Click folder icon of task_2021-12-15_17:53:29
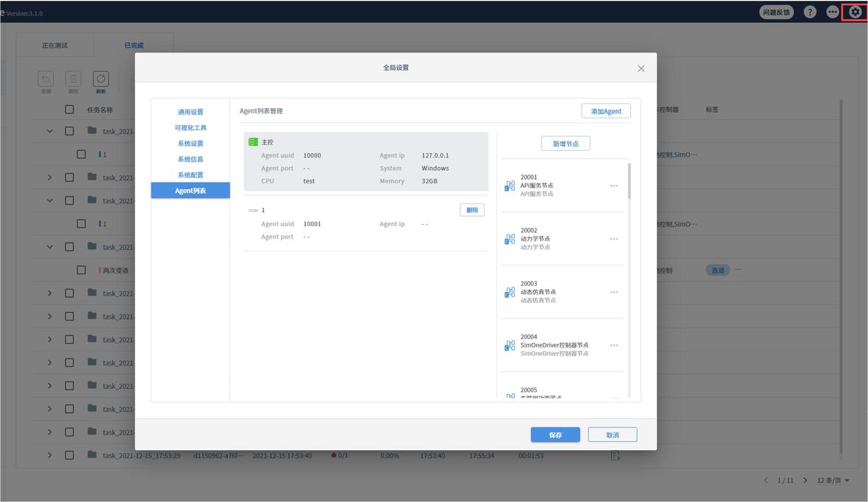868x502 pixels. [92, 455]
